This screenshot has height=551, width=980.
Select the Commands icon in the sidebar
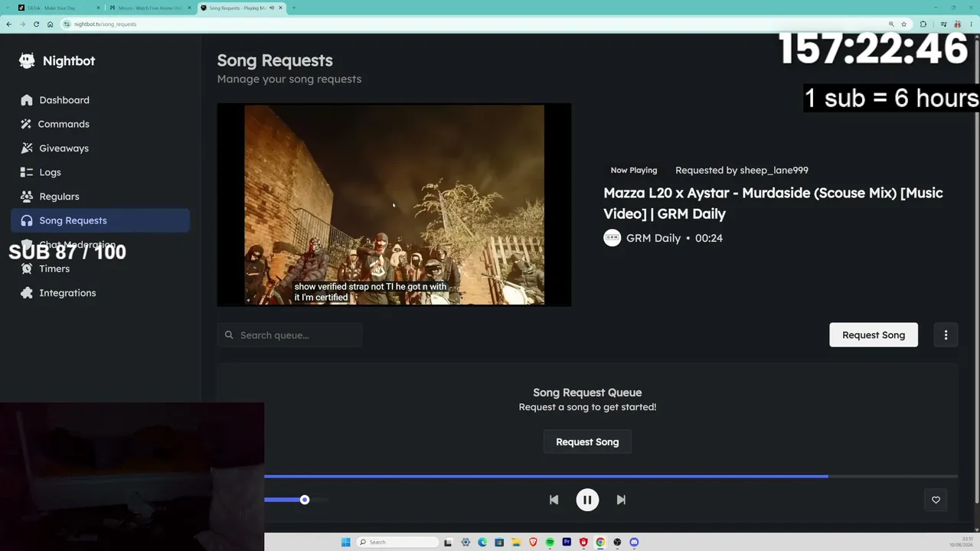(27, 124)
